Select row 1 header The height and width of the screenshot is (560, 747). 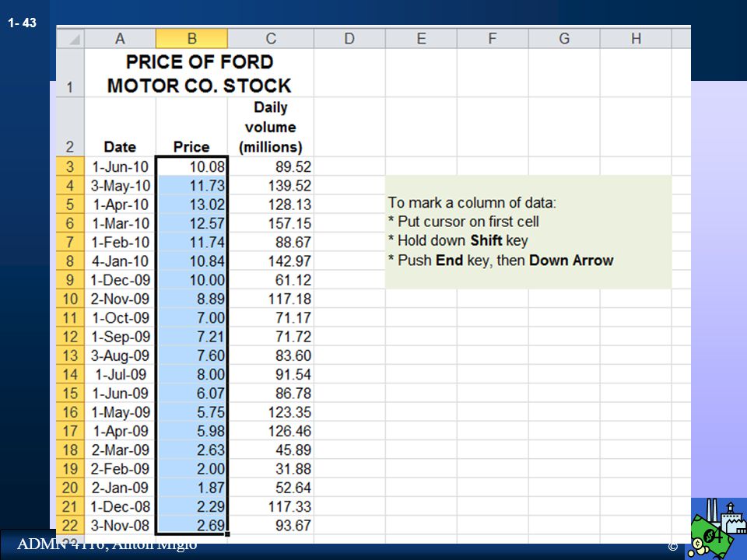pos(71,73)
